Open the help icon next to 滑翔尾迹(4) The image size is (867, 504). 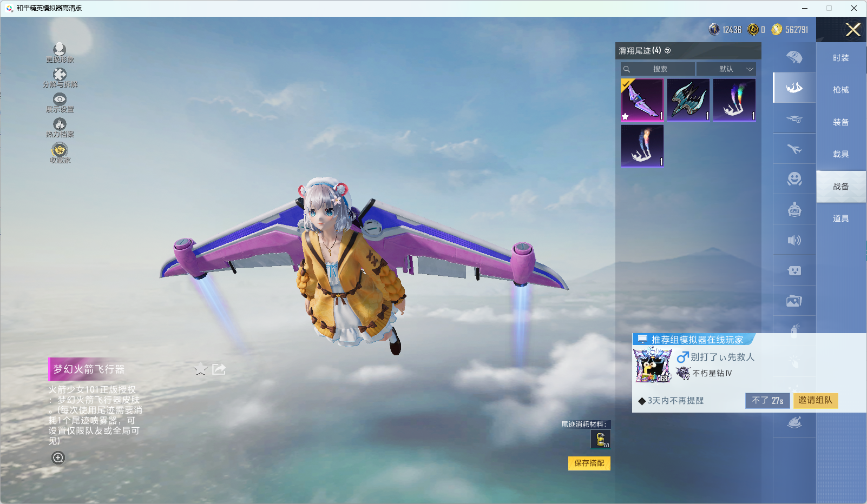click(x=668, y=51)
